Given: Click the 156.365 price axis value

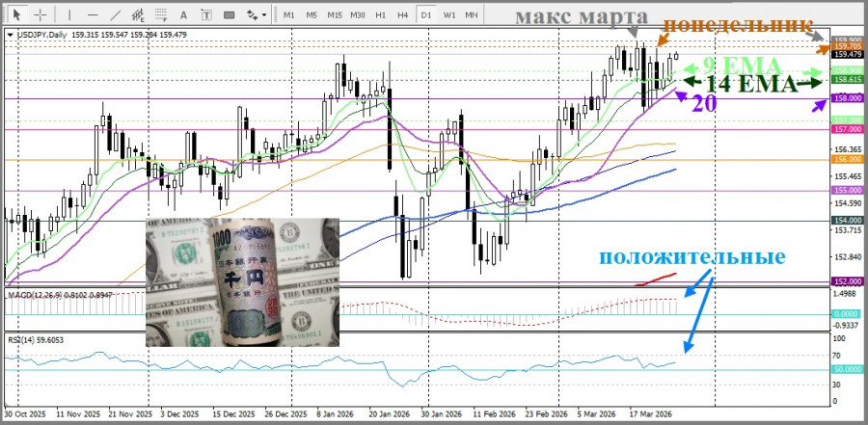Looking at the screenshot, I should 847,149.
